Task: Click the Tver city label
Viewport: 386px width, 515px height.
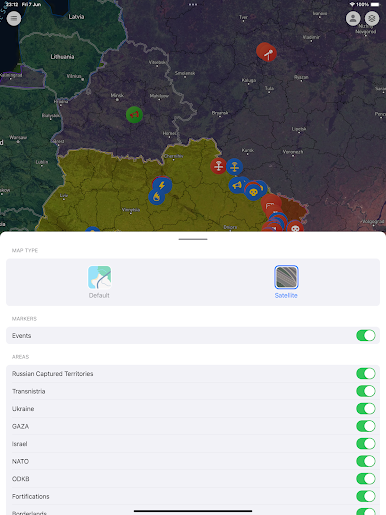Action: coord(243,17)
